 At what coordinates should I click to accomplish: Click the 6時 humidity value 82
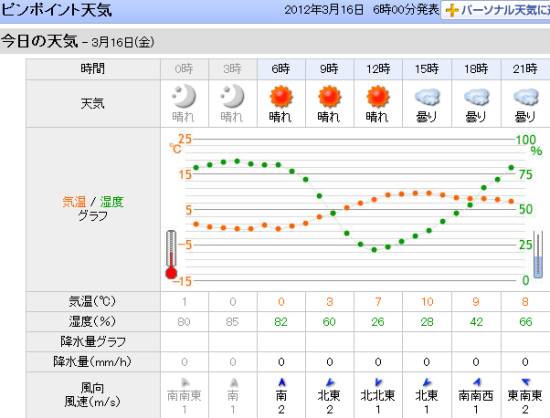coord(281,322)
